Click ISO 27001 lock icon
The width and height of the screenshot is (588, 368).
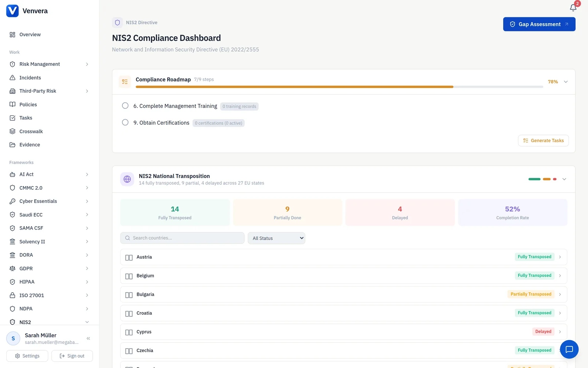coord(12,296)
